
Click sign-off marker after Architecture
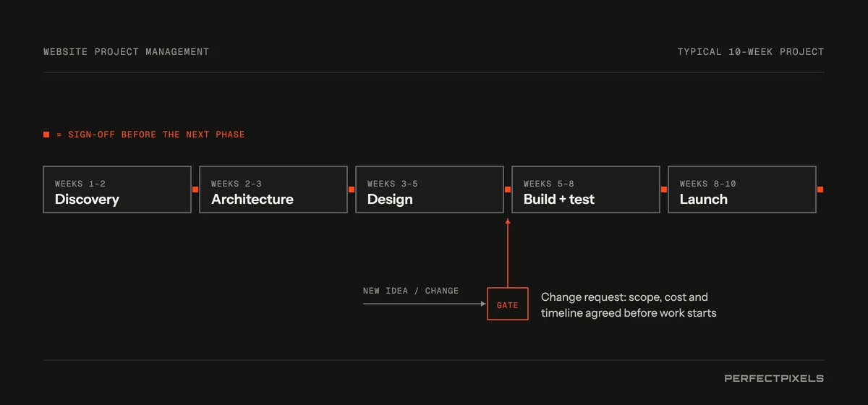click(x=352, y=189)
